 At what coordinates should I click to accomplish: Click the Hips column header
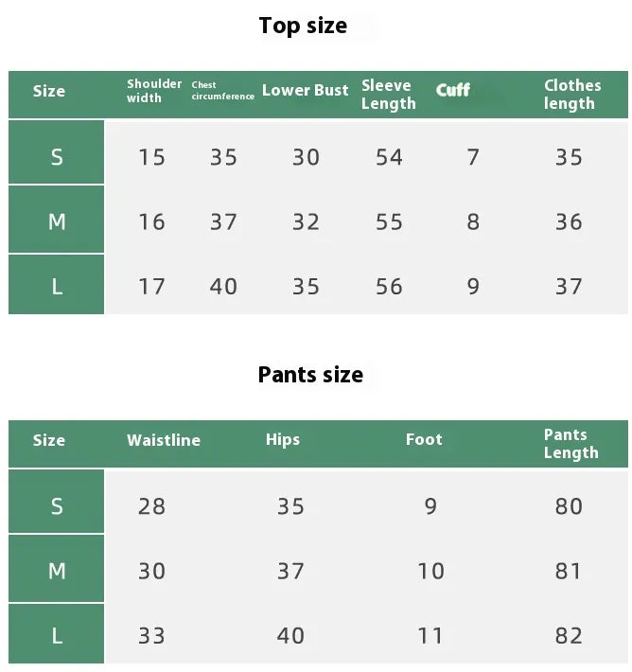point(283,439)
